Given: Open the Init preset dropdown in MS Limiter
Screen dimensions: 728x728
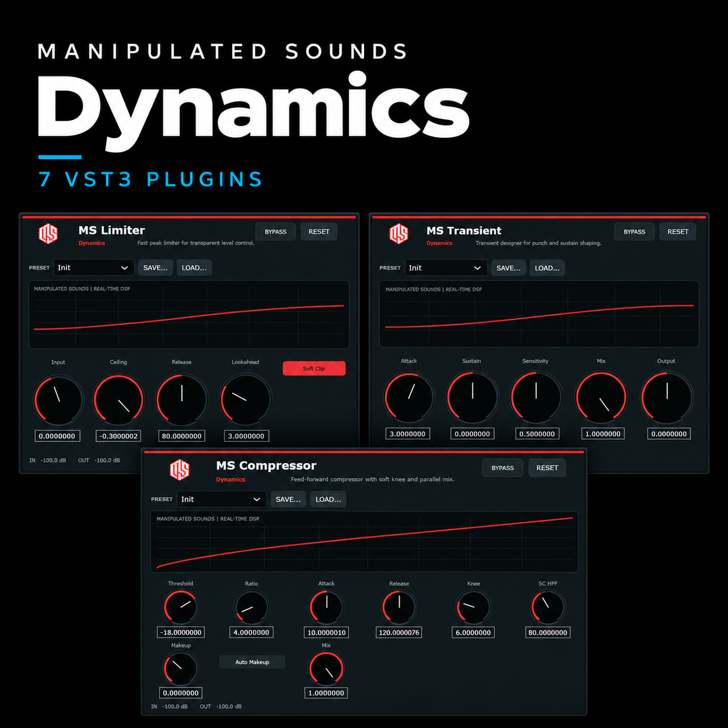Looking at the screenshot, I should 94,268.
